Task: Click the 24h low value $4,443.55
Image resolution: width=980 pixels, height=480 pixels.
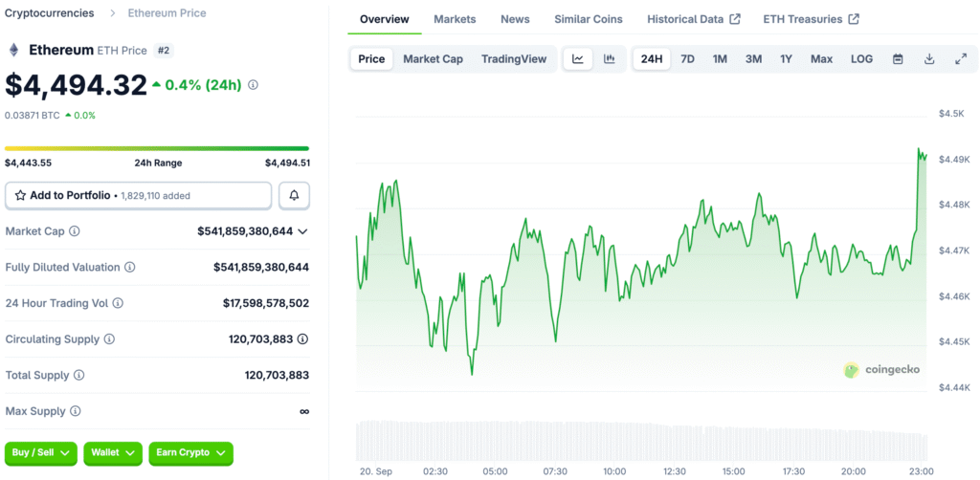Action: point(28,163)
